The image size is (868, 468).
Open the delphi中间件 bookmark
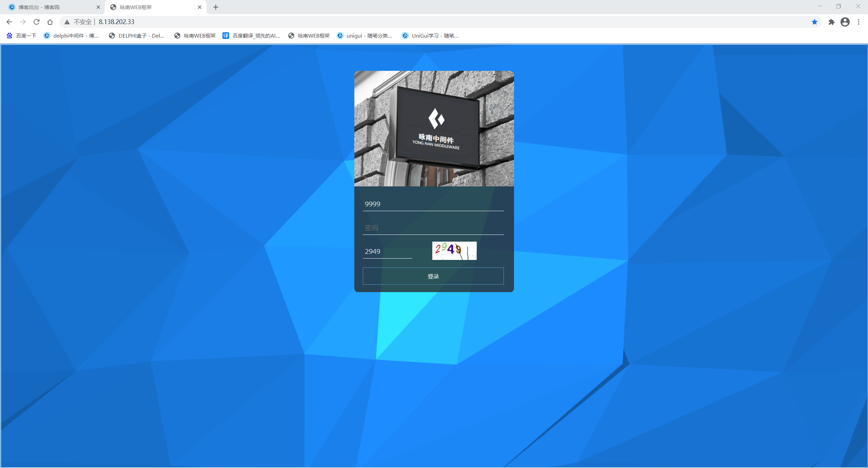point(71,36)
